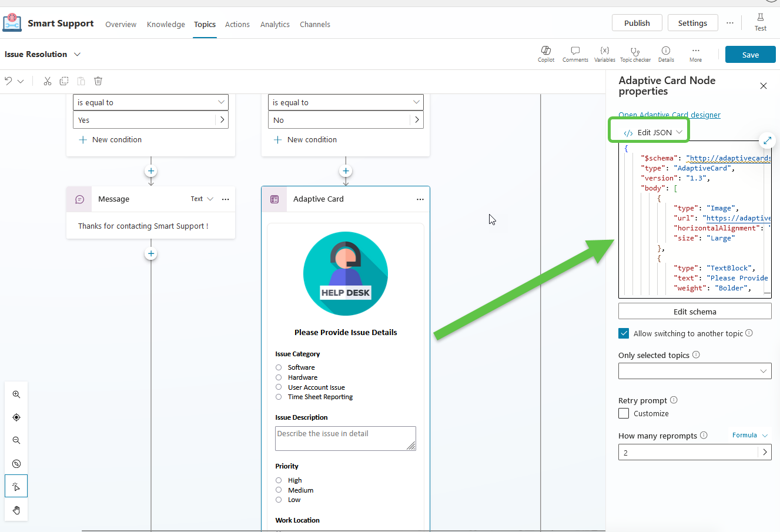Go to the Knowledge tab

click(166, 24)
